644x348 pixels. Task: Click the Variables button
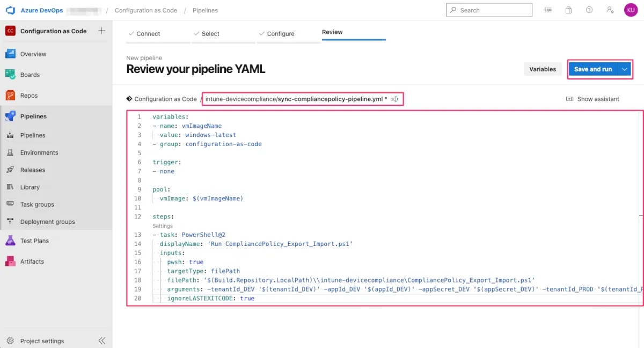(x=543, y=69)
